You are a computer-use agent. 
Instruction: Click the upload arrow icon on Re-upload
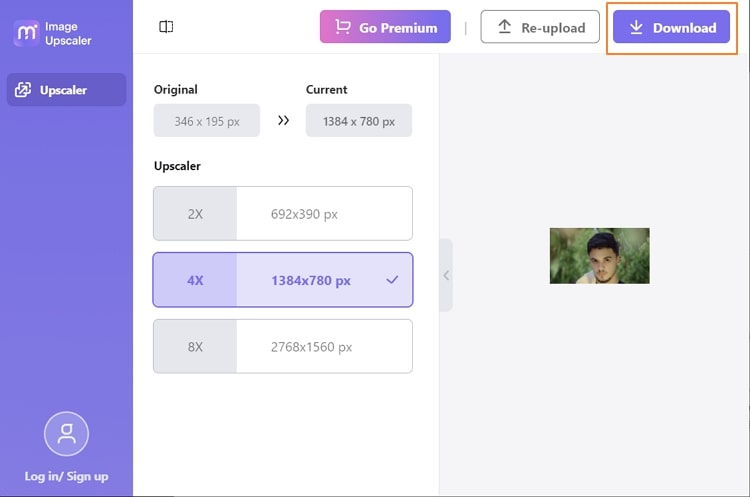(x=505, y=27)
